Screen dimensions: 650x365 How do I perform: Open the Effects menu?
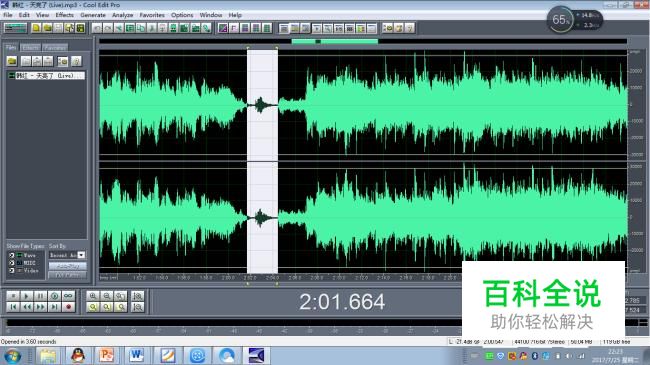(65, 15)
